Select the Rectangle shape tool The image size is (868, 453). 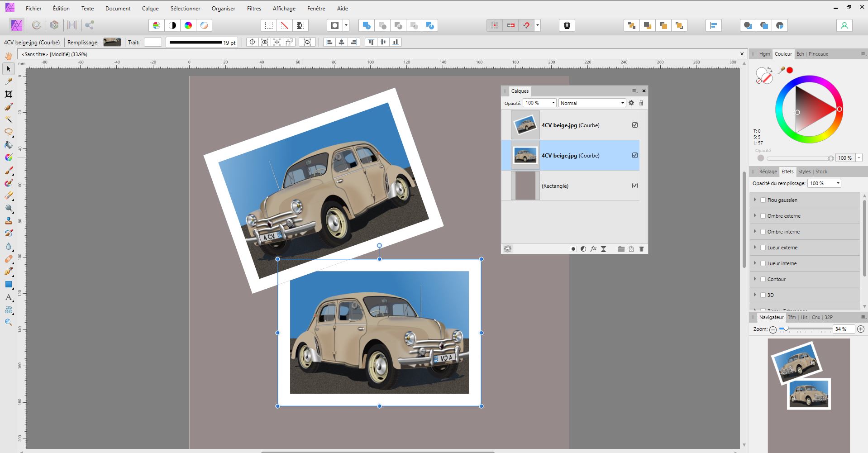pos(8,285)
